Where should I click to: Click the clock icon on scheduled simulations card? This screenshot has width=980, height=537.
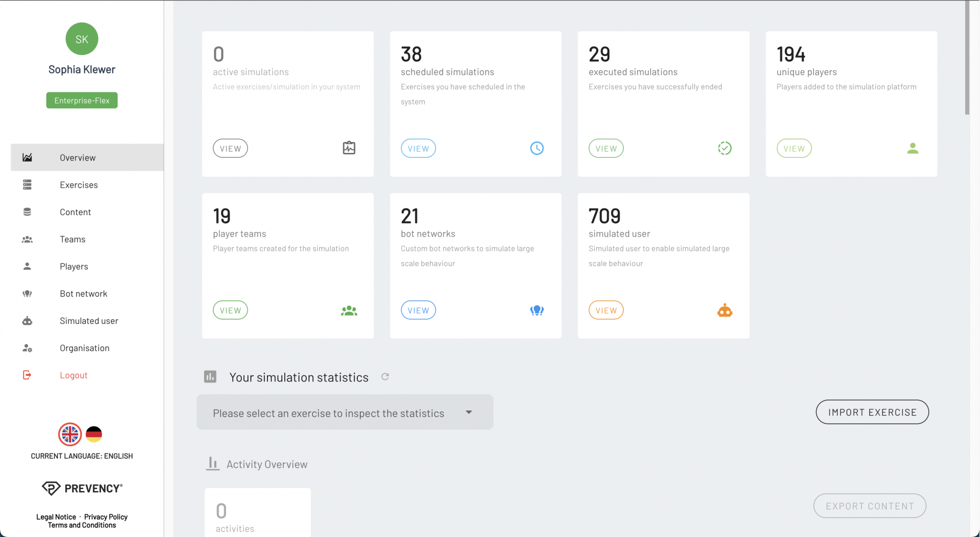click(537, 148)
